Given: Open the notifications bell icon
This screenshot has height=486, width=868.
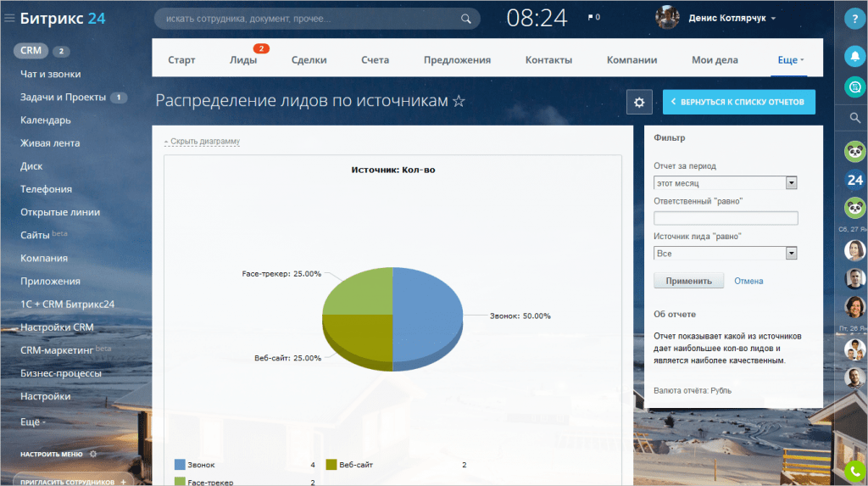Looking at the screenshot, I should click(x=854, y=56).
